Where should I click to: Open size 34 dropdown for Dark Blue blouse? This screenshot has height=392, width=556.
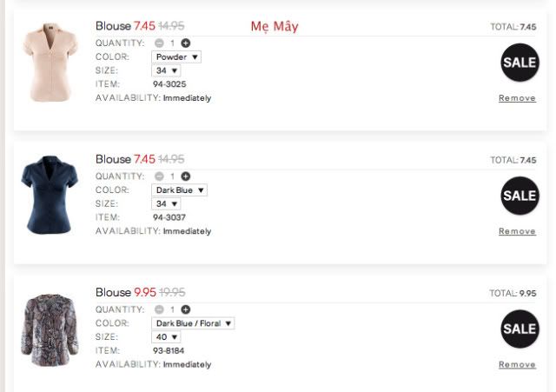[x=167, y=203]
